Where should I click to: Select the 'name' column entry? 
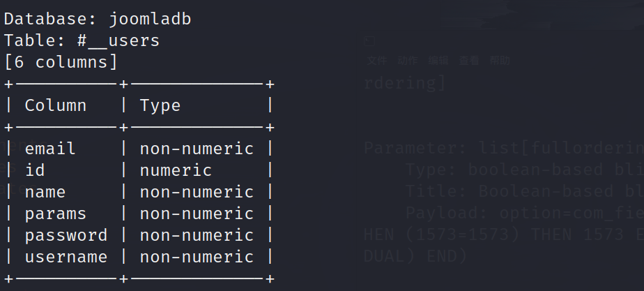(45, 192)
